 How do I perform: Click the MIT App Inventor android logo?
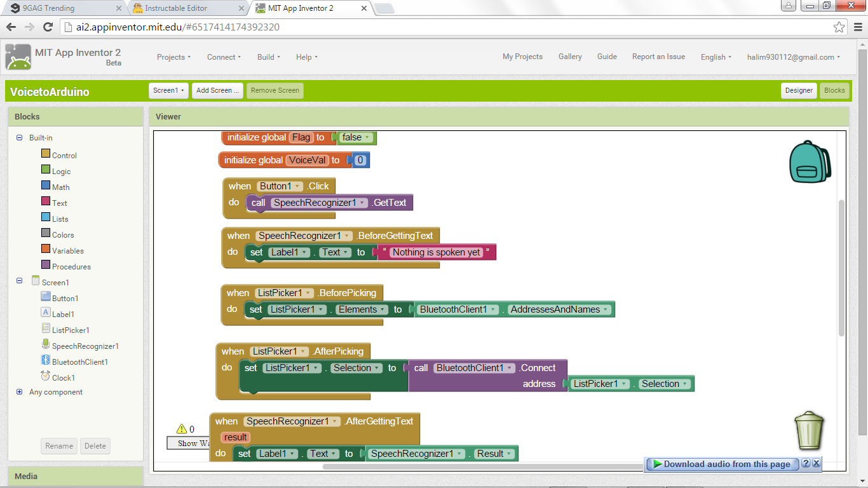click(18, 57)
